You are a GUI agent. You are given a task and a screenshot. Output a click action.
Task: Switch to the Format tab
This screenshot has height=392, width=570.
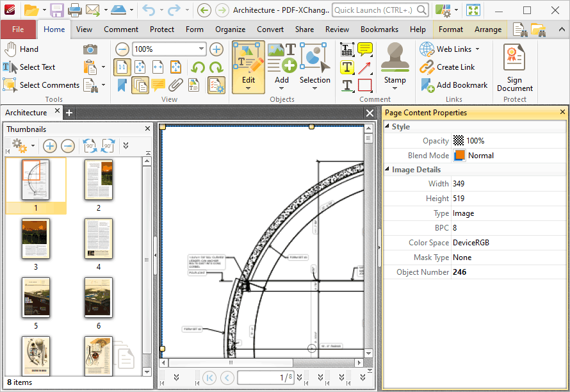click(451, 29)
